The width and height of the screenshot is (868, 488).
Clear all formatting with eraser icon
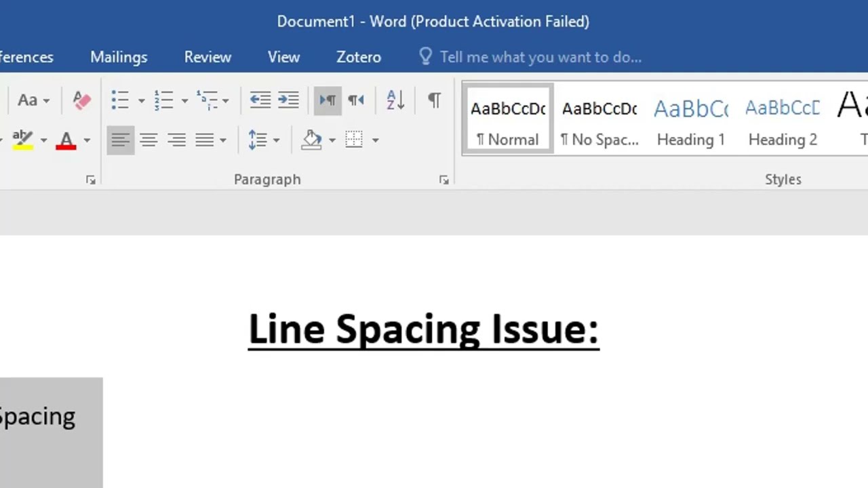pos(81,100)
